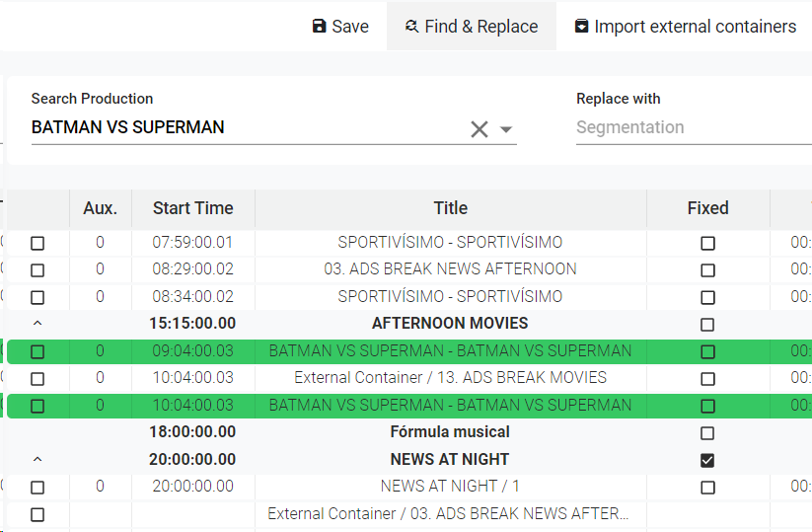Click the Start Time column header
This screenshot has width=812, height=532.
[x=192, y=208]
